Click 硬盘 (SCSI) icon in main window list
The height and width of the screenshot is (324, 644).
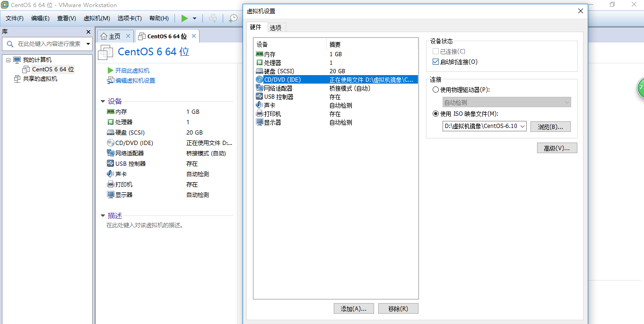pyautogui.click(x=111, y=133)
